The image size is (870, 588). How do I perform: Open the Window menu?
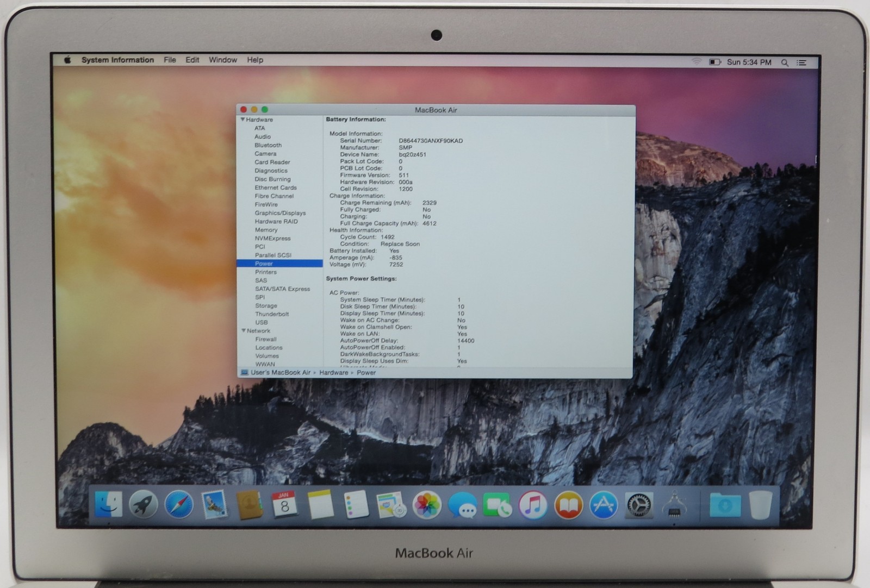click(x=223, y=60)
